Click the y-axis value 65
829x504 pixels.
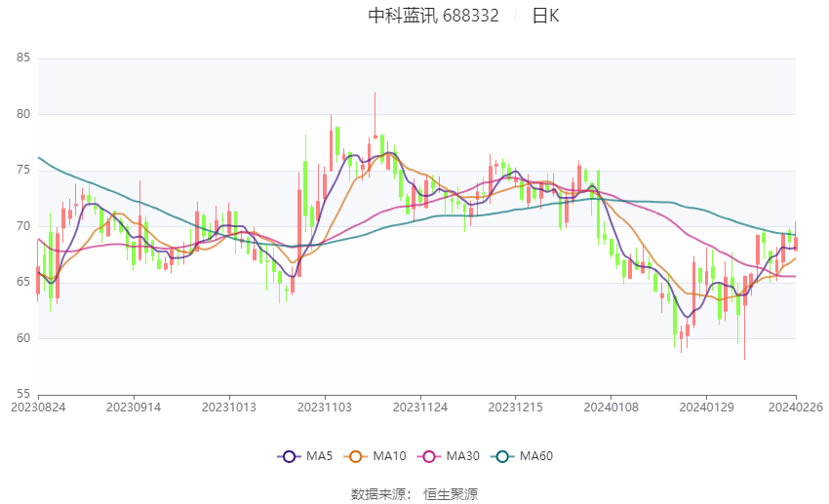tap(23, 282)
